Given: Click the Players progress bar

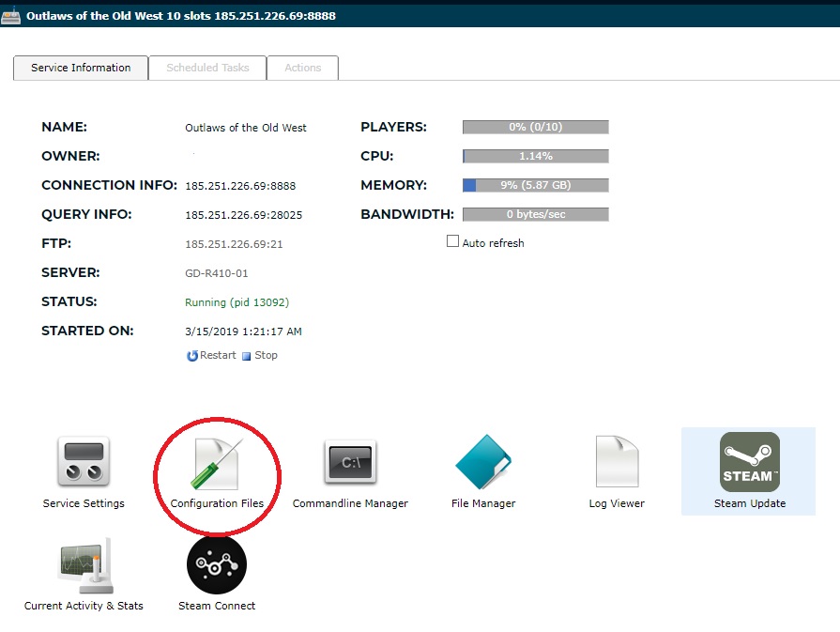Looking at the screenshot, I should pos(535,127).
